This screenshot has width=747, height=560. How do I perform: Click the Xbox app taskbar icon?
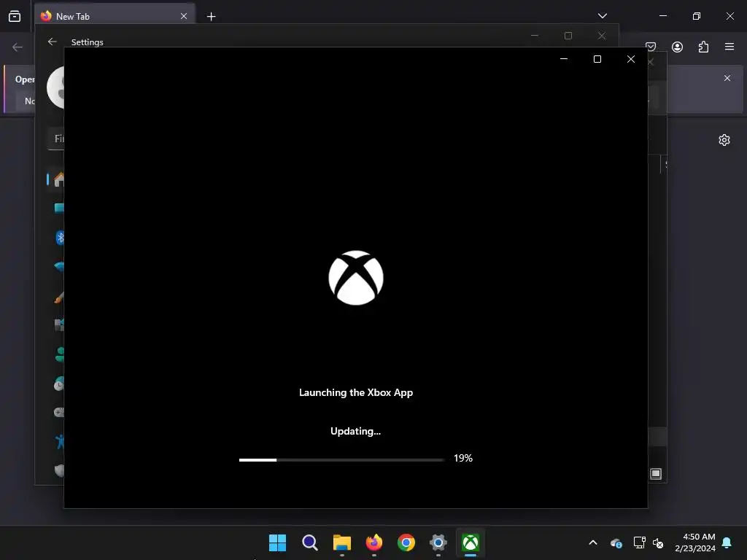tap(471, 542)
